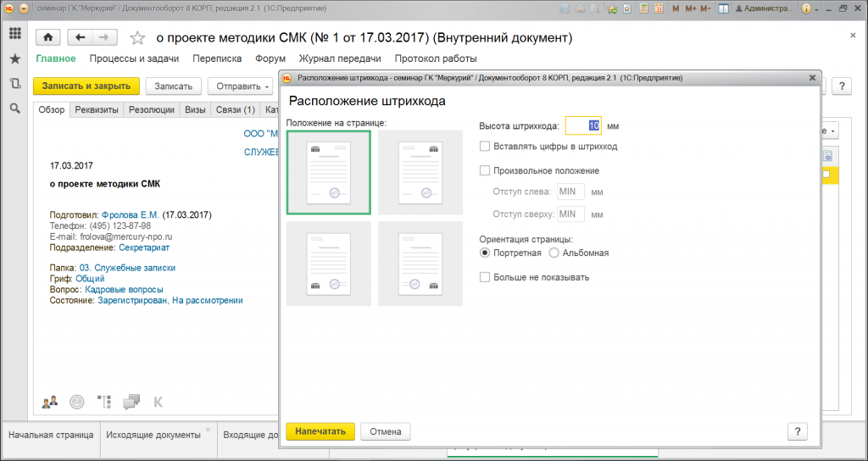Open Процессы и задачи section
Screen dimensions: 868x461
point(134,58)
